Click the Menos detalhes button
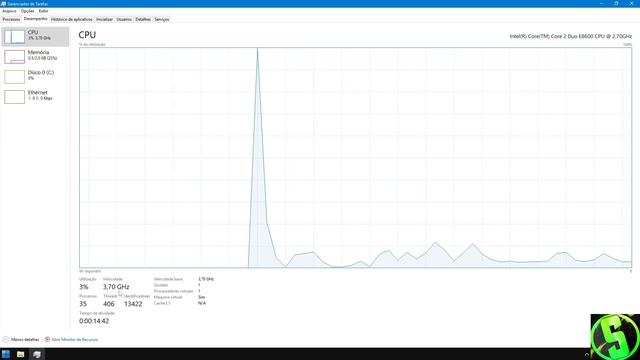Viewport: 640px width, 360px height. click(x=21, y=339)
